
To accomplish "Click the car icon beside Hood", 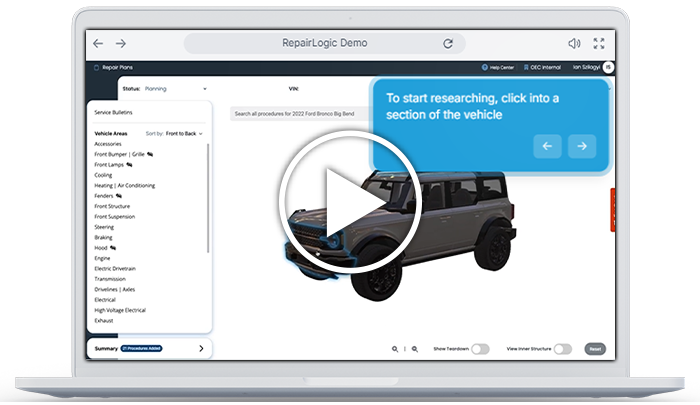I will (x=113, y=248).
